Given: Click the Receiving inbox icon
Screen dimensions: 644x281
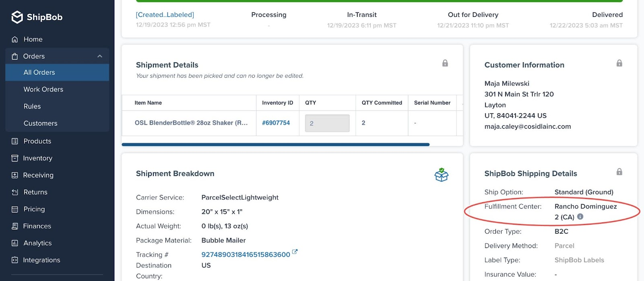Looking at the screenshot, I should coord(15,175).
